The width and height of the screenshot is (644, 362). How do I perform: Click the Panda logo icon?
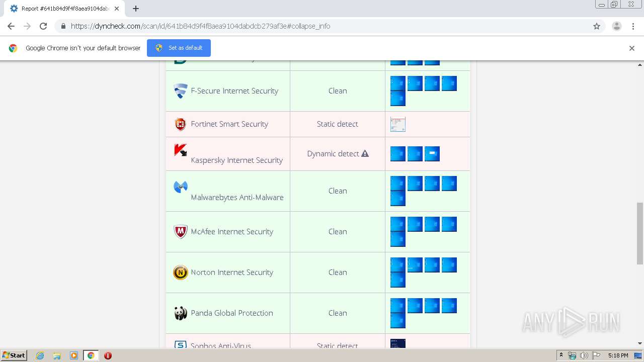click(x=181, y=313)
